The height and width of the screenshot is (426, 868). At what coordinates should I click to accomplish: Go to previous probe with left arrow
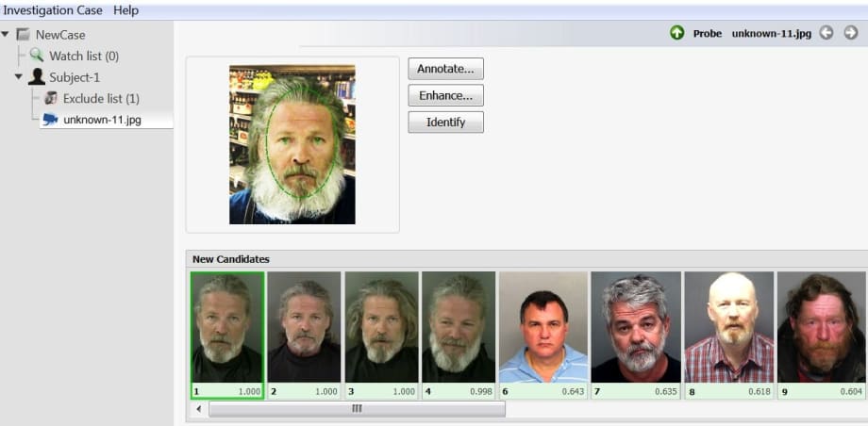pyautogui.click(x=826, y=33)
